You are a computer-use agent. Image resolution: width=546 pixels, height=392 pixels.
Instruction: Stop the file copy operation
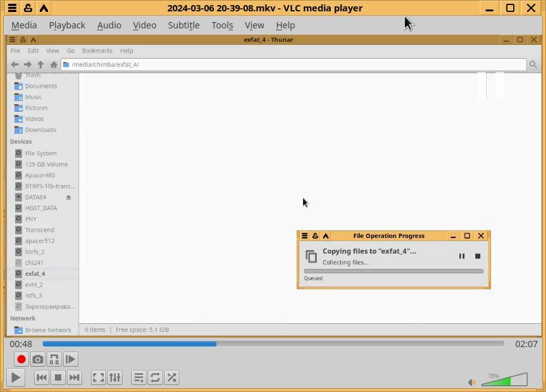pos(478,256)
